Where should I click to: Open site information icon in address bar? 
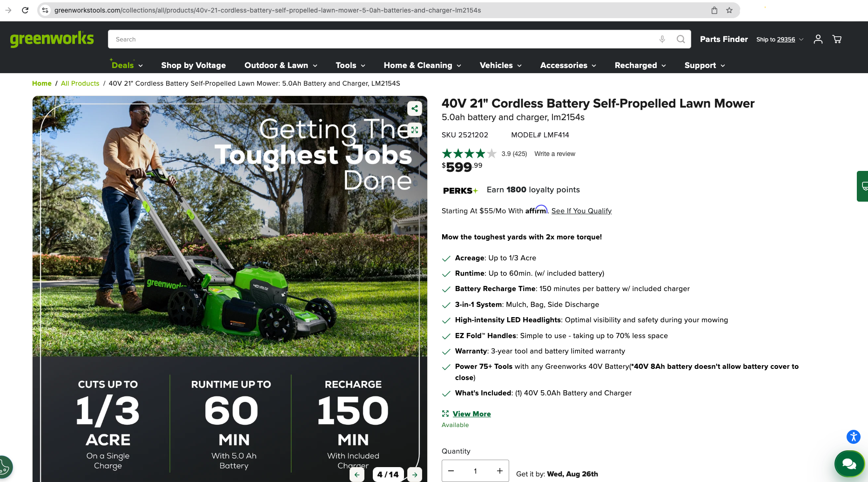pyautogui.click(x=45, y=10)
